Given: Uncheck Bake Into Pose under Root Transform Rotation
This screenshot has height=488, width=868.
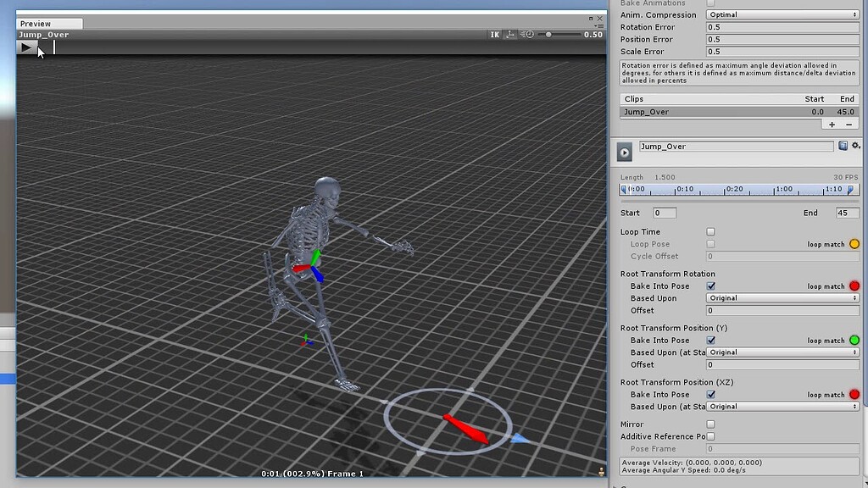Looking at the screenshot, I should click(x=710, y=286).
